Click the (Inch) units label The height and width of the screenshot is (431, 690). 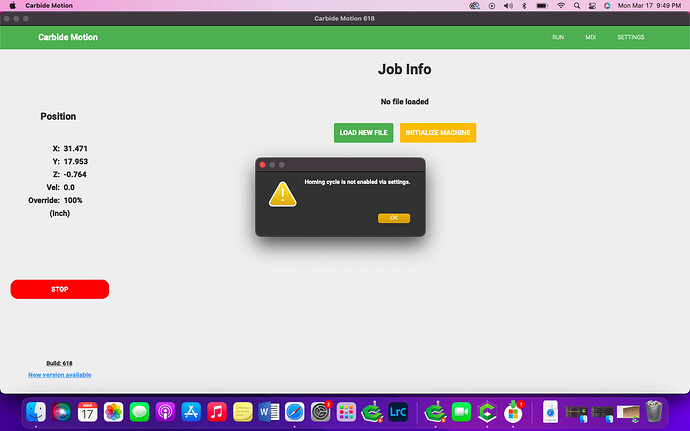59,214
